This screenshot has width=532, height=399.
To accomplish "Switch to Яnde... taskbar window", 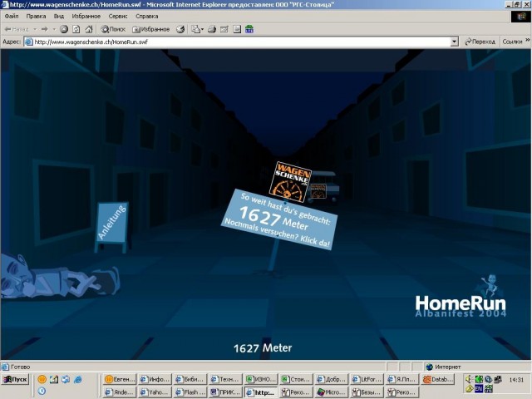I will point(120,392).
